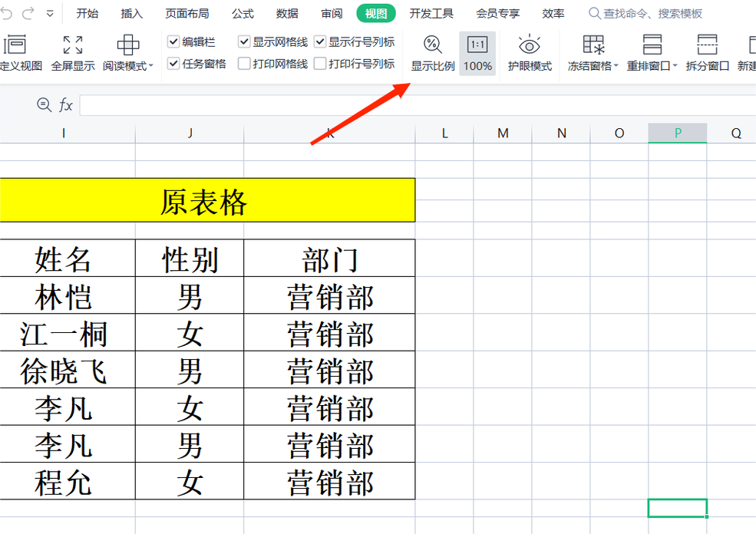Open the 审阅 tab

(x=332, y=14)
